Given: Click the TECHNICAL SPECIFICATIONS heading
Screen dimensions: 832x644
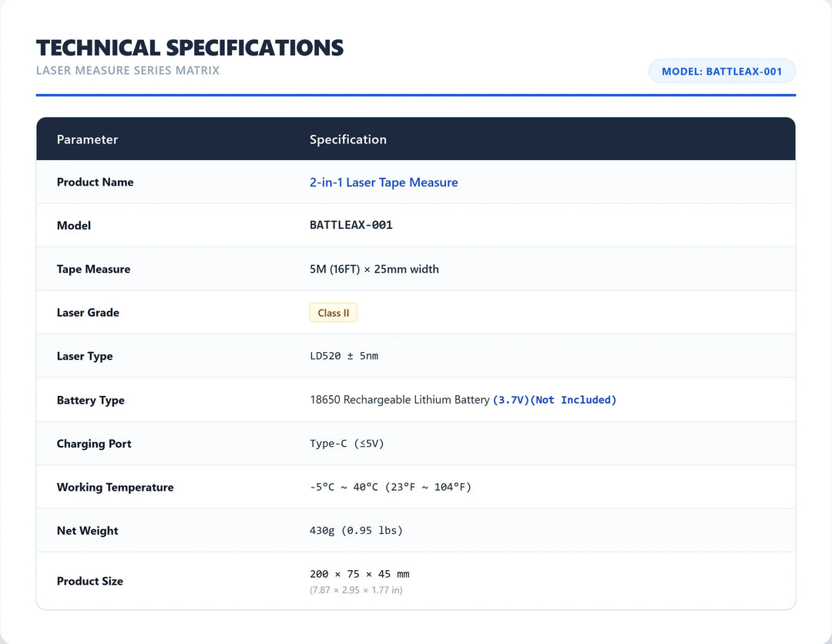Looking at the screenshot, I should (190, 48).
